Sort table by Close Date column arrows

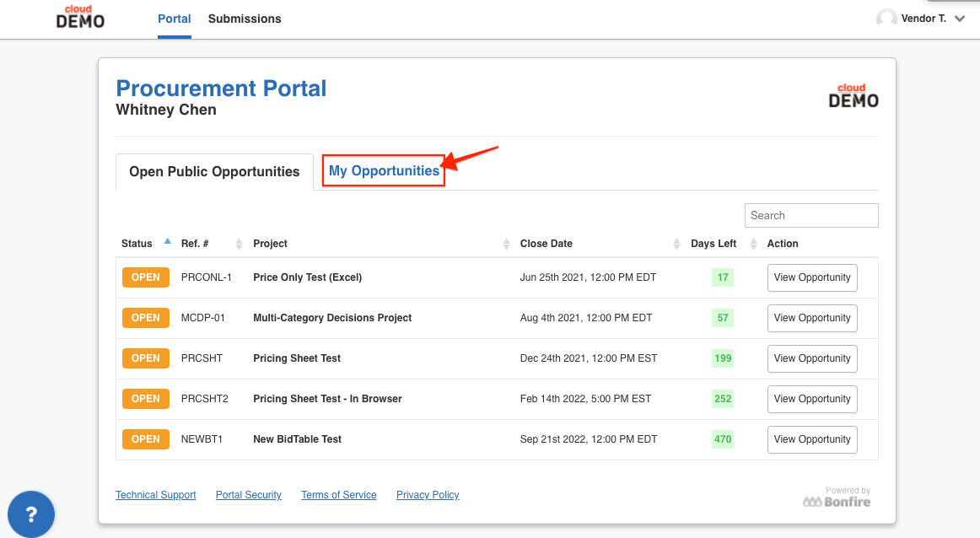(676, 244)
